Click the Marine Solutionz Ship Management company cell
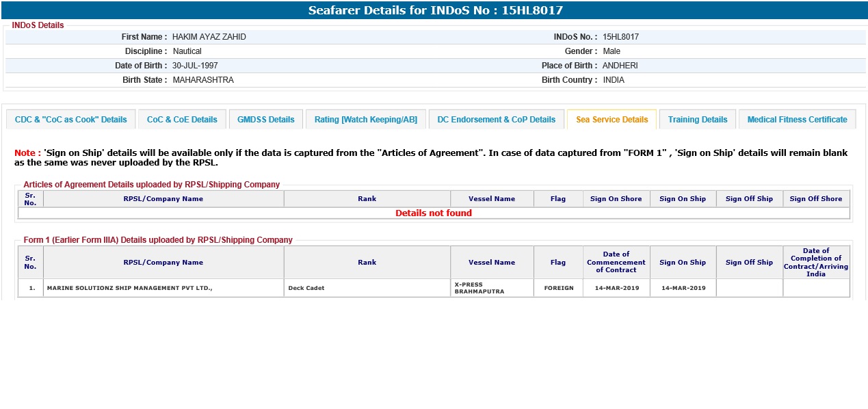868x409 pixels. pos(129,288)
